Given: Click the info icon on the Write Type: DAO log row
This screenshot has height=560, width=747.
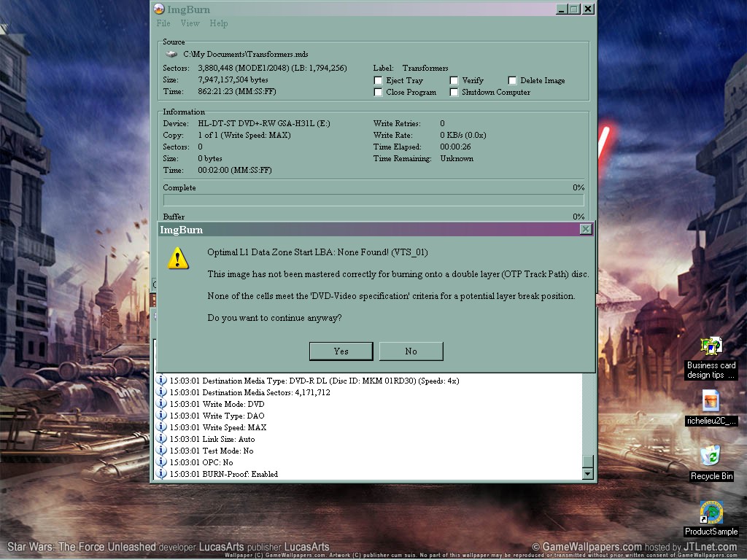Looking at the screenshot, I should (x=161, y=415).
